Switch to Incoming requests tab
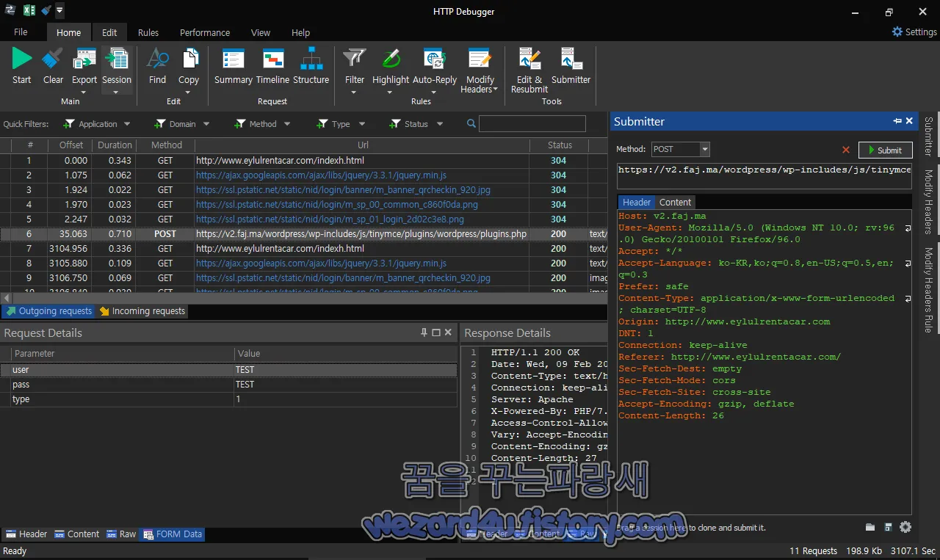The width and height of the screenshot is (940, 560). click(x=142, y=311)
